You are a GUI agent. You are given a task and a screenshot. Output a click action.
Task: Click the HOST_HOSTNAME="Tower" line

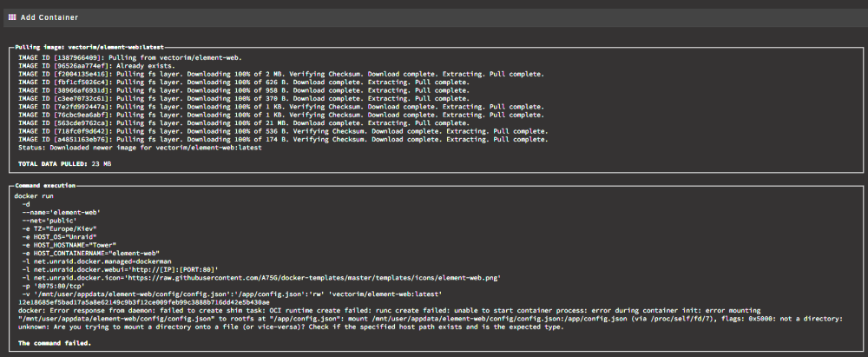(69, 244)
